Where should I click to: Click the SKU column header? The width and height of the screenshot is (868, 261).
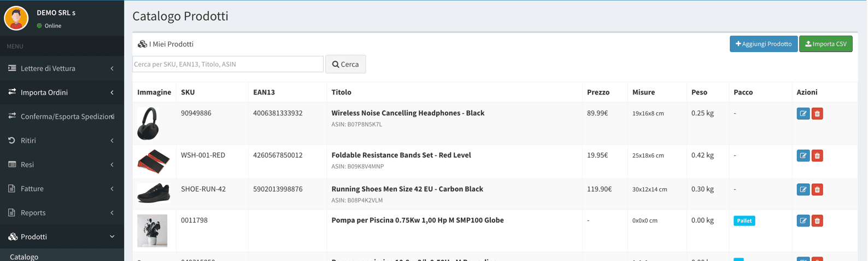coord(187,92)
